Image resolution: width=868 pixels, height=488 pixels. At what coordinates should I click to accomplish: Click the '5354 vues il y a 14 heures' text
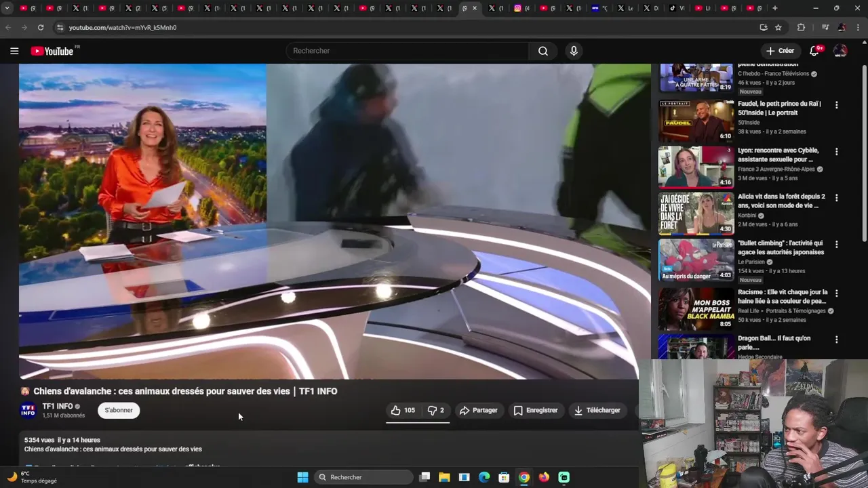coord(62,440)
